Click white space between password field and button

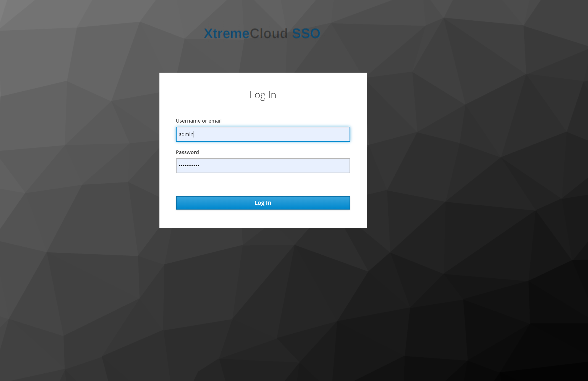[x=263, y=184]
